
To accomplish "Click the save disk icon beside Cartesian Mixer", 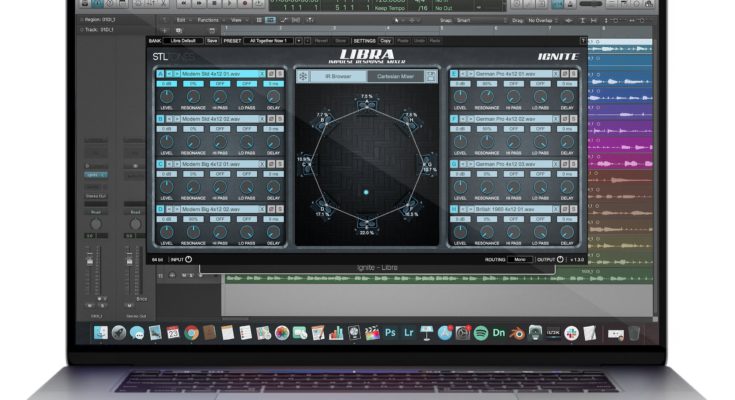I will pos(431,76).
